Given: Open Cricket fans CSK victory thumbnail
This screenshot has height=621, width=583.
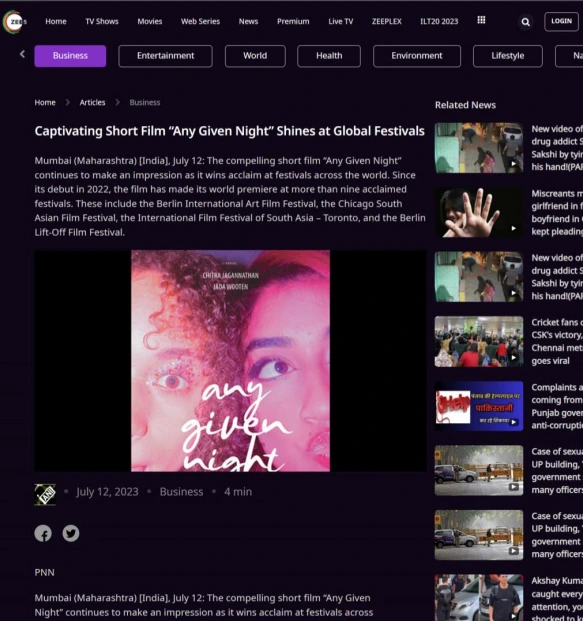Looking at the screenshot, I should coord(478,341).
